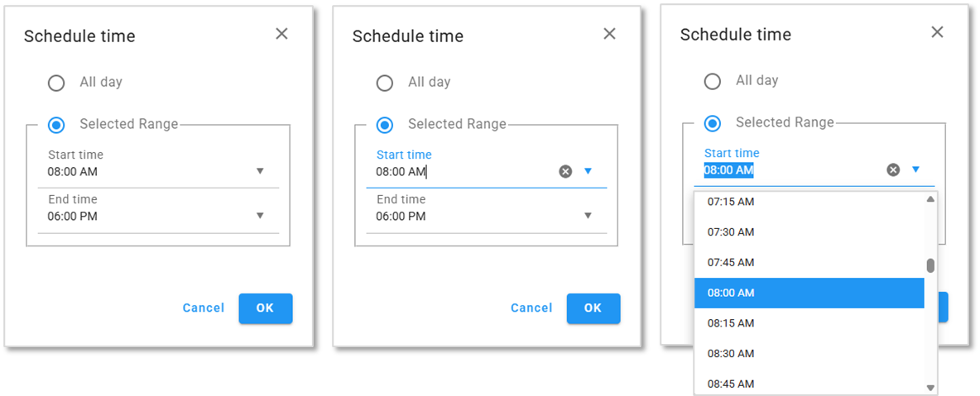Image resolution: width=980 pixels, height=396 pixels.
Task: Close the leftmost Schedule time dialog
Action: [x=281, y=34]
